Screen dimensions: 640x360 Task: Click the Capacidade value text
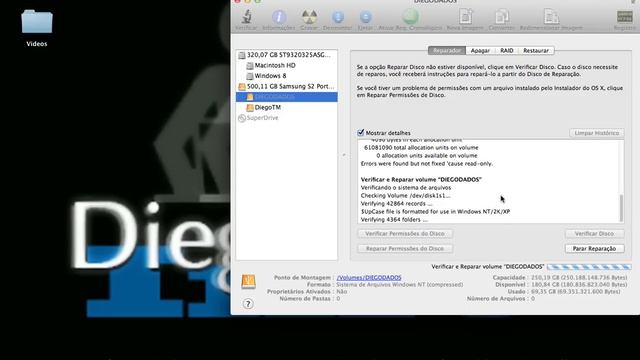pyautogui.click(x=579, y=278)
